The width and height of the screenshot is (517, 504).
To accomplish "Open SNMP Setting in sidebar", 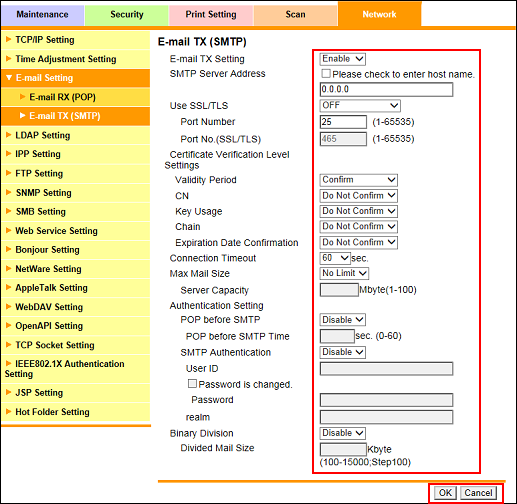I will (76, 193).
